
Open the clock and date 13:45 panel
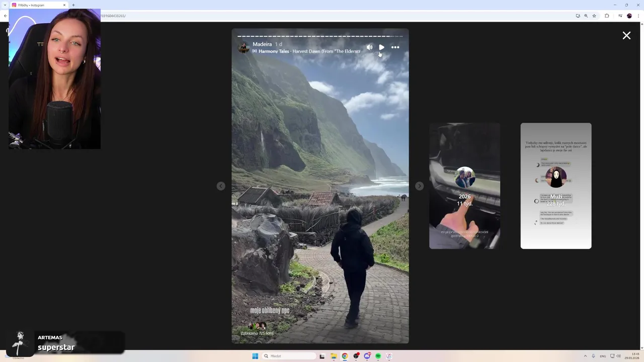[631, 356]
